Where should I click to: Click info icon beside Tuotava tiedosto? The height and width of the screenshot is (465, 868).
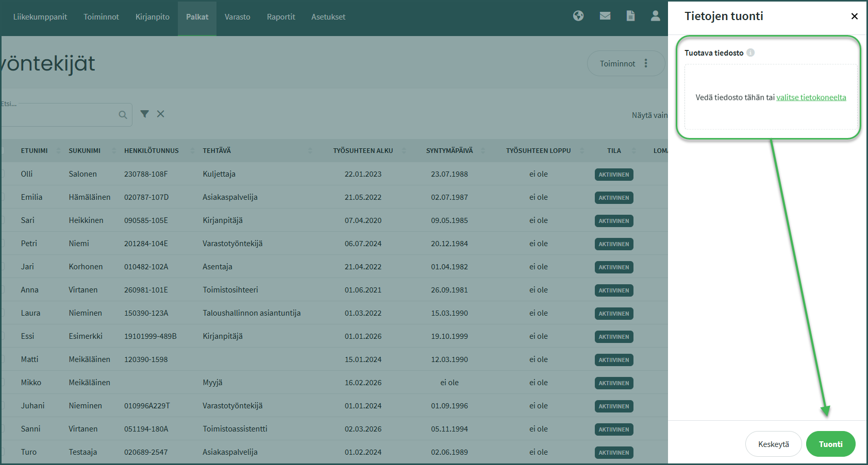point(750,53)
